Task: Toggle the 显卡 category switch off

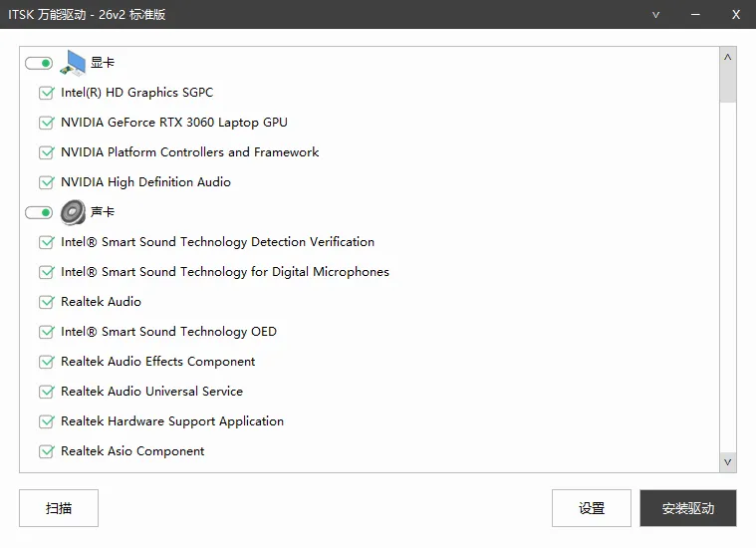Action: tap(39, 63)
